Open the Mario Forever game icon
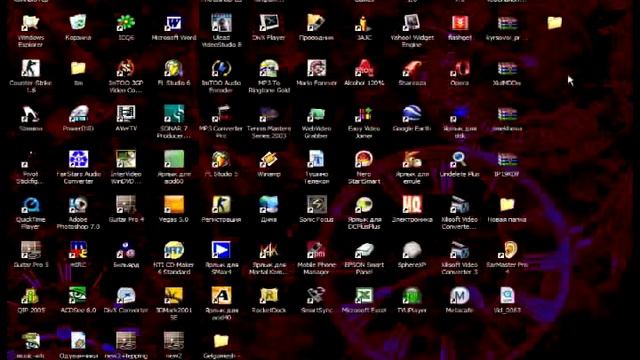The image size is (640, 360). coord(316,69)
